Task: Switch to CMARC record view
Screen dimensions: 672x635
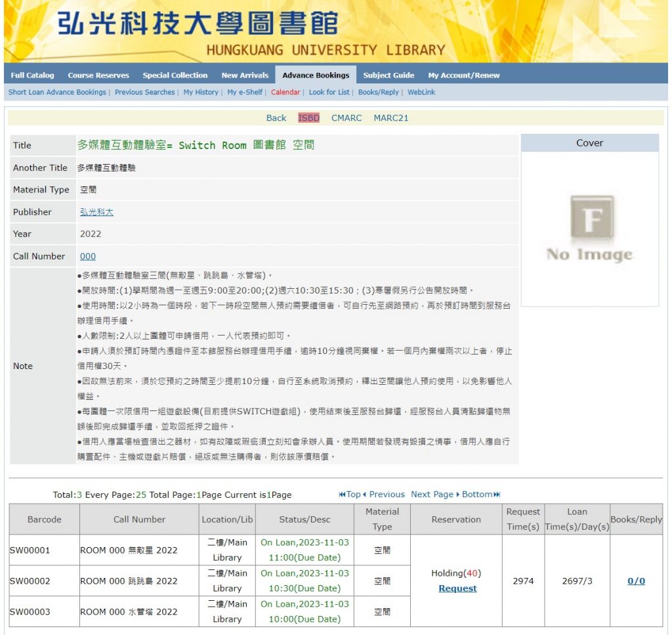Action: click(x=346, y=118)
